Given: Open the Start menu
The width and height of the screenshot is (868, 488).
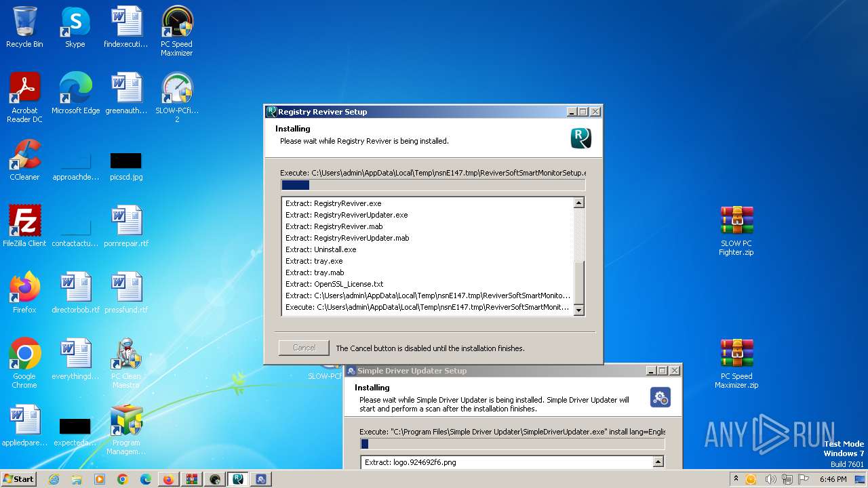Looking at the screenshot, I should click(19, 479).
